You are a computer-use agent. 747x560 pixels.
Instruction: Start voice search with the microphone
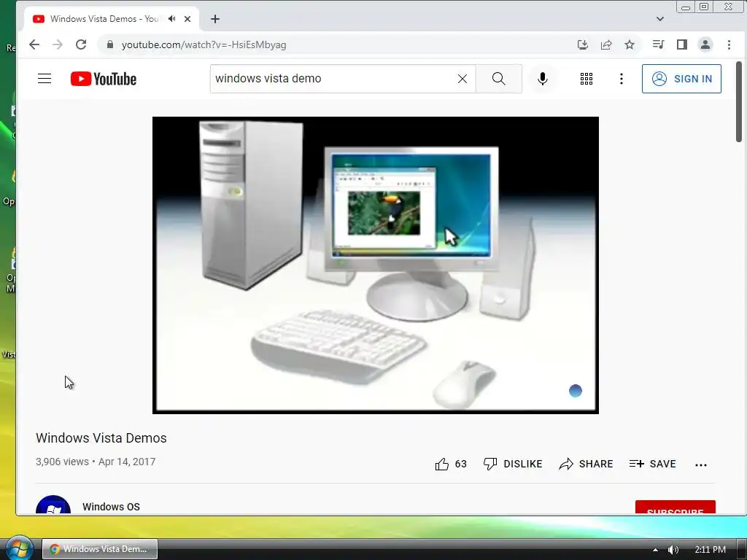tap(542, 79)
